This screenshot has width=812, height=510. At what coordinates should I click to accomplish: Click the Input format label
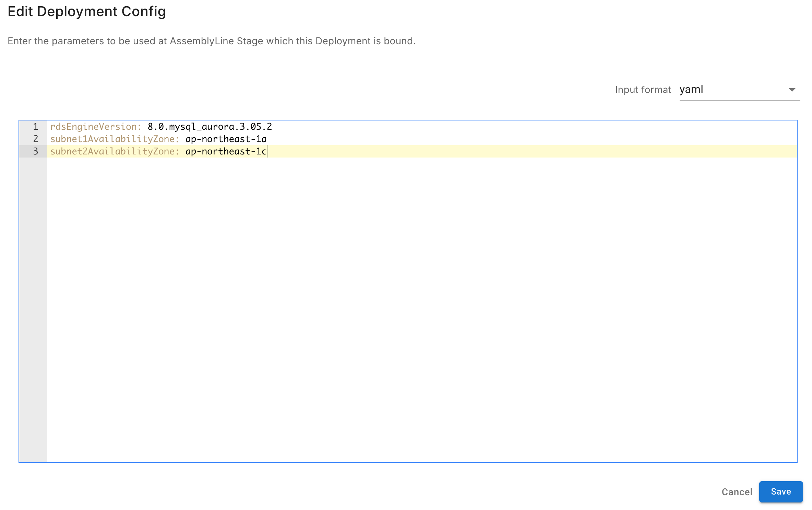pyautogui.click(x=643, y=90)
